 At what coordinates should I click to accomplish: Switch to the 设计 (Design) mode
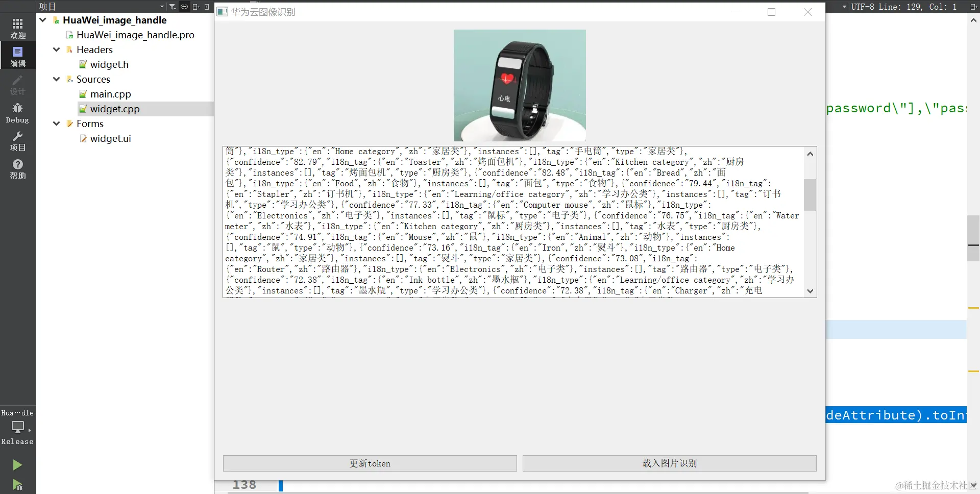(x=17, y=85)
